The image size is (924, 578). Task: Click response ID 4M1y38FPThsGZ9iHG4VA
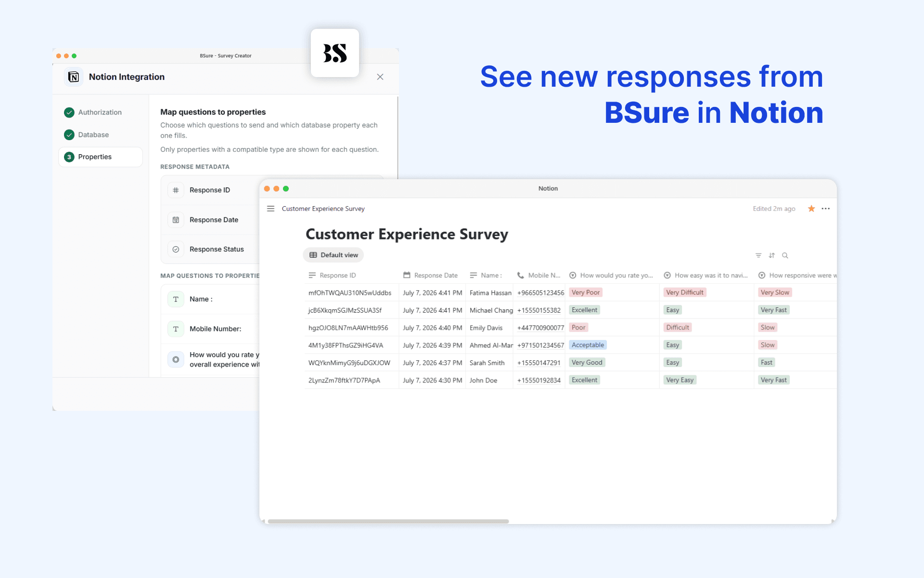tap(346, 345)
